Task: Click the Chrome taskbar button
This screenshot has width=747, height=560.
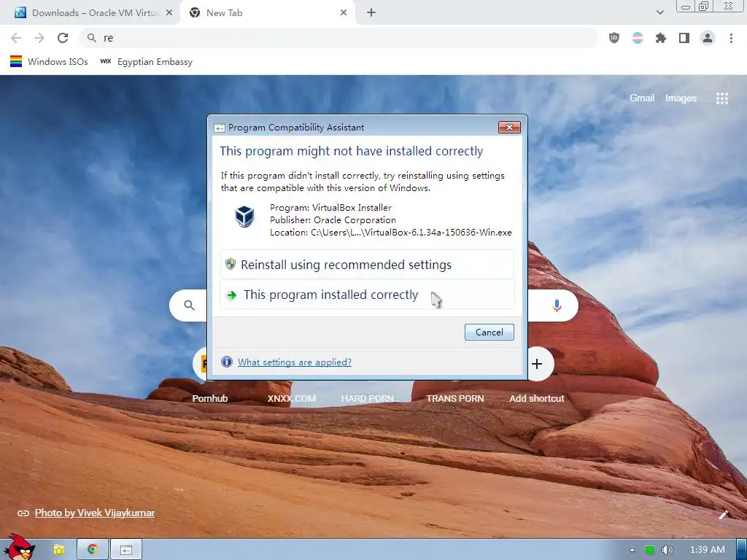Action: [93, 550]
